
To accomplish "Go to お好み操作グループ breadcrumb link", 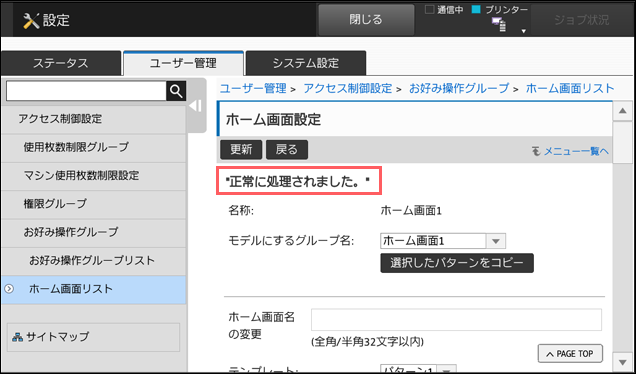I will pyautogui.click(x=459, y=88).
